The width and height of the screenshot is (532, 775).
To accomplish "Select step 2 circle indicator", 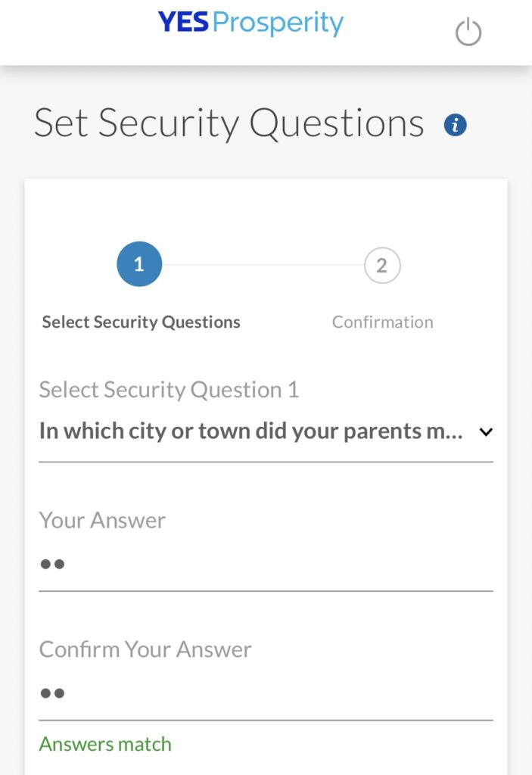I will tap(382, 266).
